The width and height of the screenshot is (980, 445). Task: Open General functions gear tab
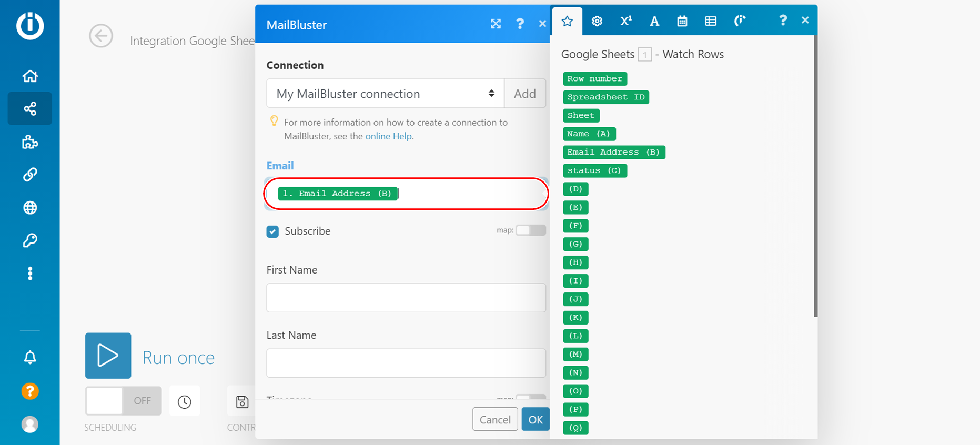click(597, 21)
